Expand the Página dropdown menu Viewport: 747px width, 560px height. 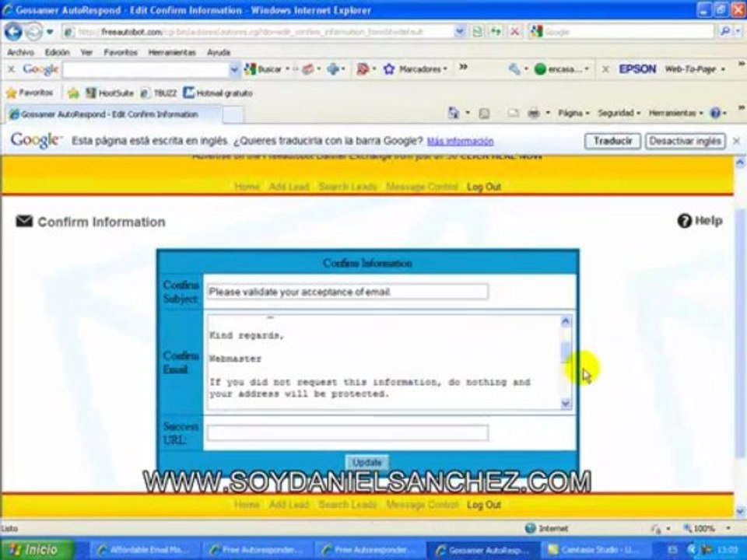click(x=573, y=114)
